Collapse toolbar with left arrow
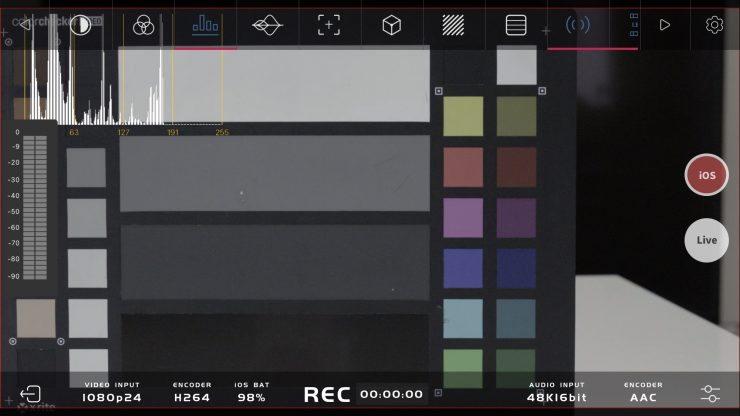 coord(25,25)
